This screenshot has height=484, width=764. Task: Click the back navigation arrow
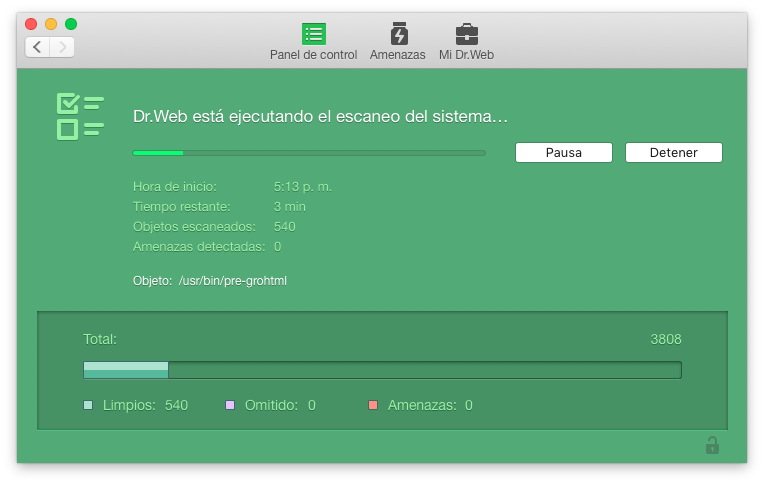coord(38,47)
